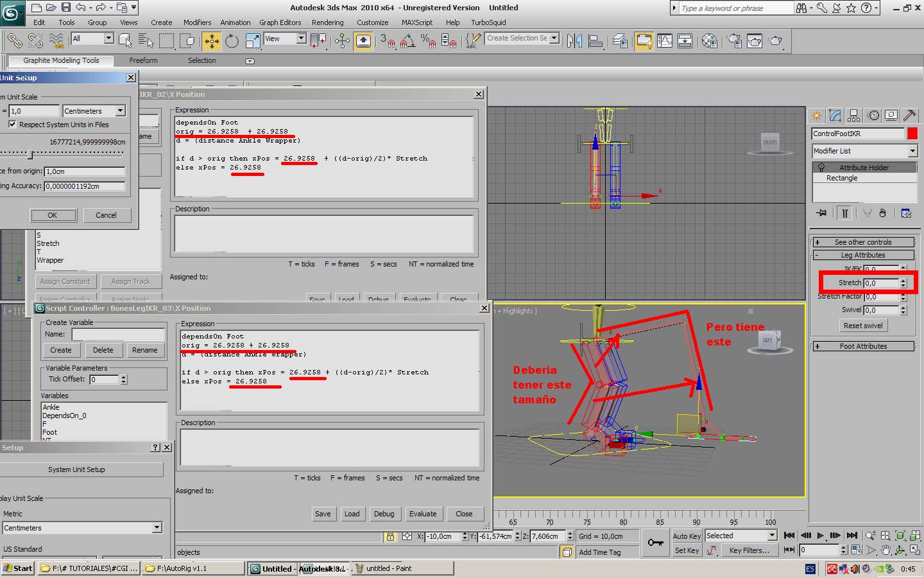Click the Start button on the taskbar
Viewport: 924px width, 578px height.
click(17, 568)
